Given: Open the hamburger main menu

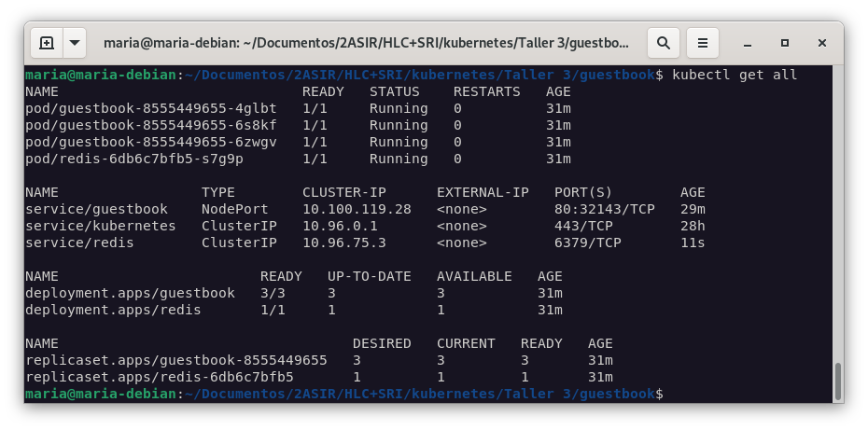Looking at the screenshot, I should coord(704,43).
